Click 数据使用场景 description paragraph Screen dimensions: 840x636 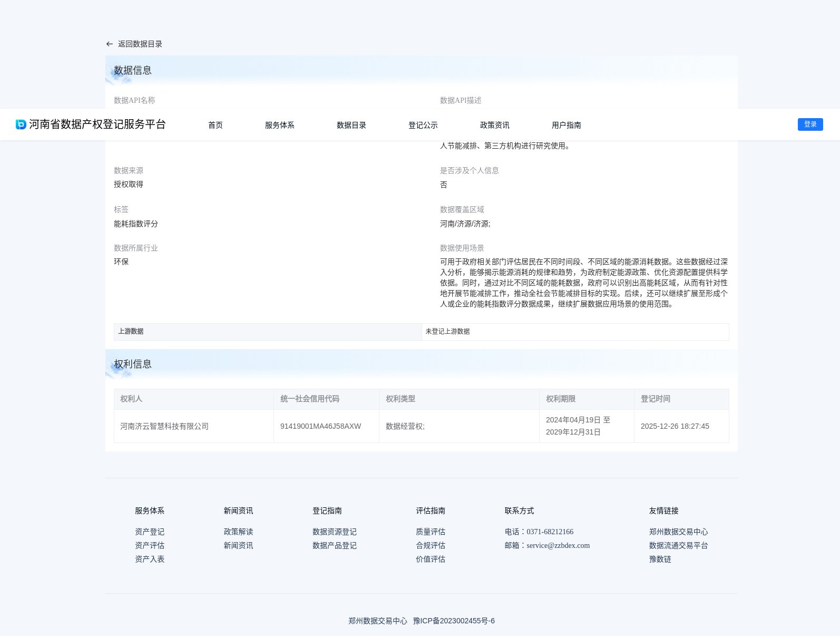tap(584, 283)
